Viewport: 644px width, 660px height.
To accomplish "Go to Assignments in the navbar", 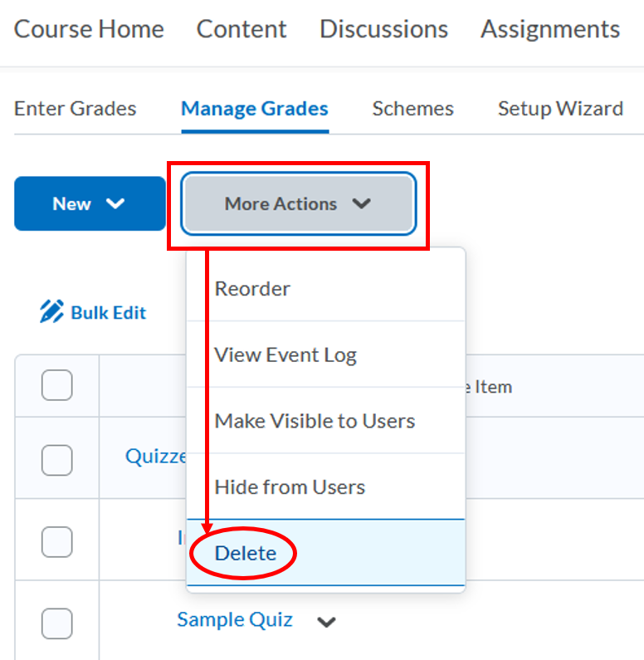I will coord(550,29).
